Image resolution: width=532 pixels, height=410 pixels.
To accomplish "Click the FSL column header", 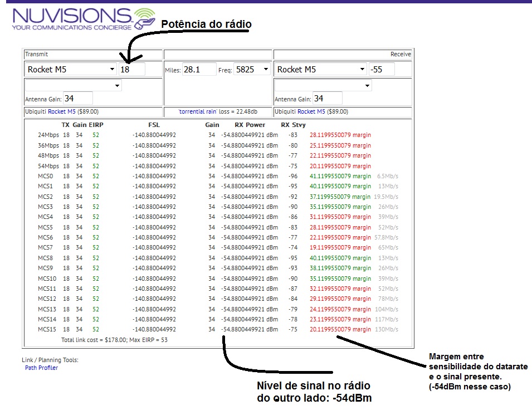I will [x=154, y=125].
